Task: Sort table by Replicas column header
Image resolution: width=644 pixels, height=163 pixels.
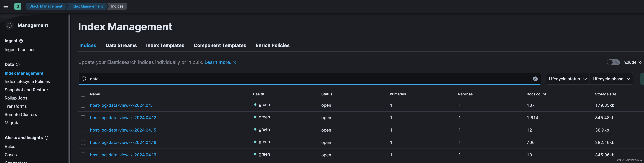Action: click(x=465, y=94)
